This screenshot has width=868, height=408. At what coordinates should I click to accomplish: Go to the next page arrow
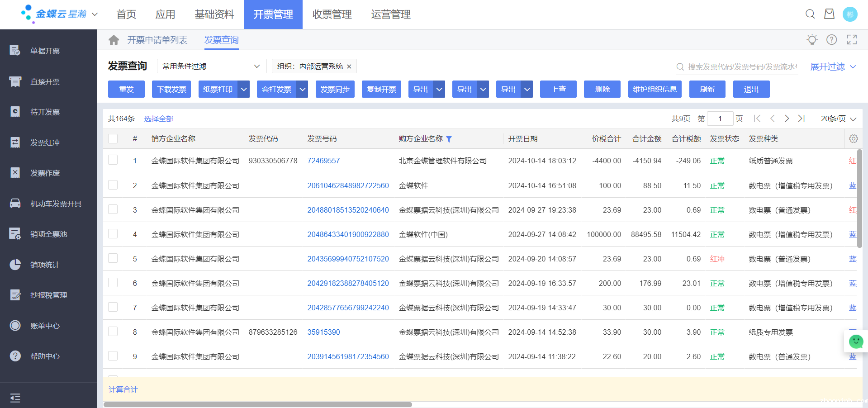click(787, 119)
